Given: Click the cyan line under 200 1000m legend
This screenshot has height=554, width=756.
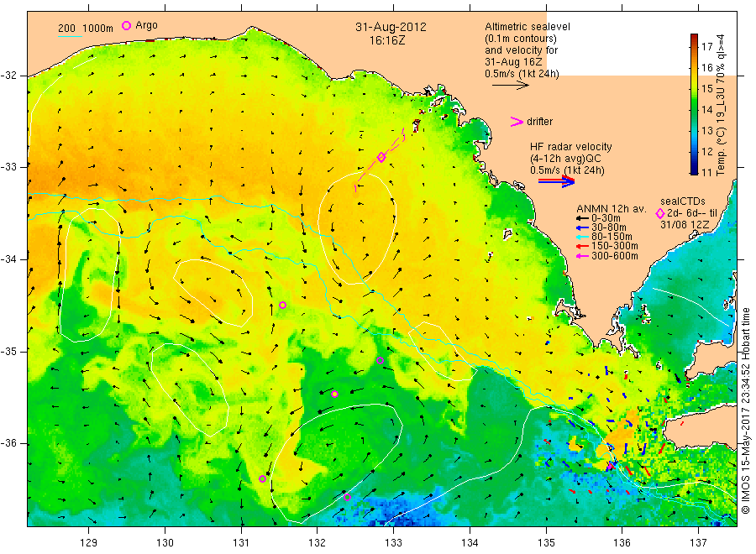Looking at the screenshot, I should pyautogui.click(x=70, y=36).
